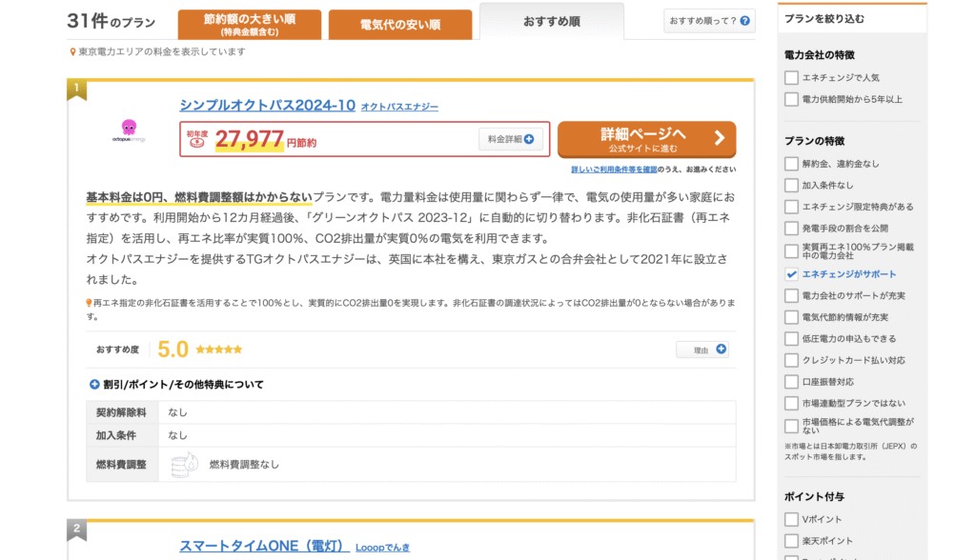The height and width of the screenshot is (560, 976).
Task: Click the location pin icon near 東京電力エリア
Action: point(72,52)
